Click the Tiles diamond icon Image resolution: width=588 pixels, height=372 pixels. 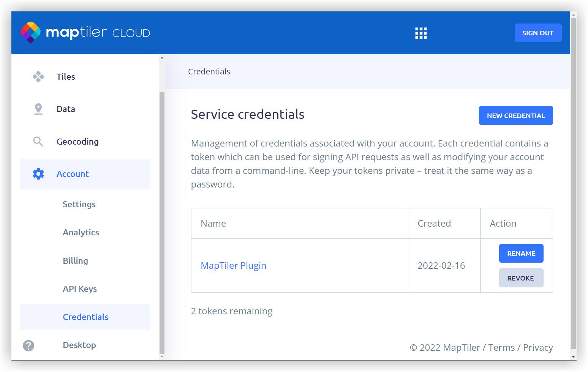(38, 77)
